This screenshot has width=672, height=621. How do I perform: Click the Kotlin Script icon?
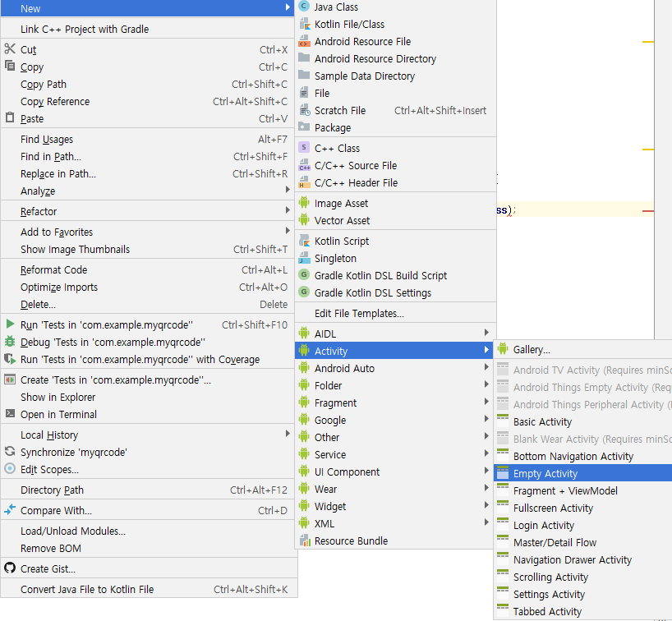(304, 241)
